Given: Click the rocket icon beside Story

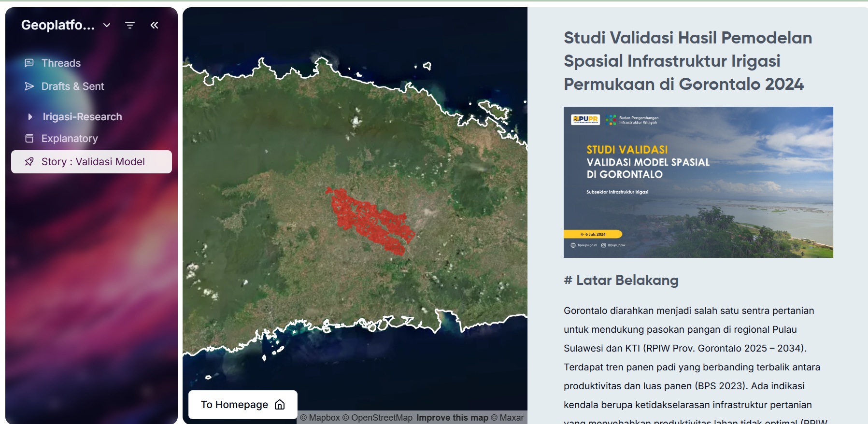Looking at the screenshot, I should 29,162.
